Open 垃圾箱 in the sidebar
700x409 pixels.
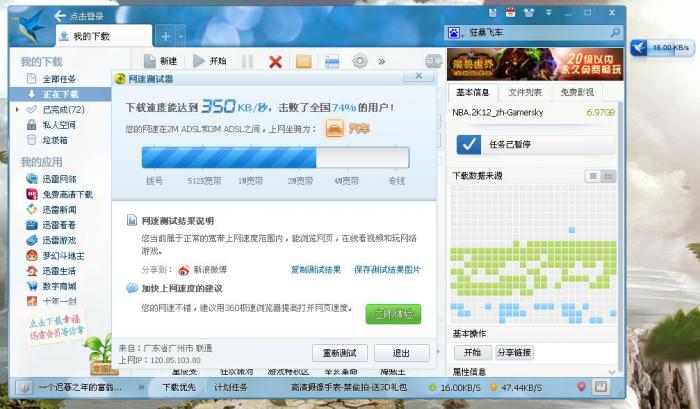click(55, 140)
